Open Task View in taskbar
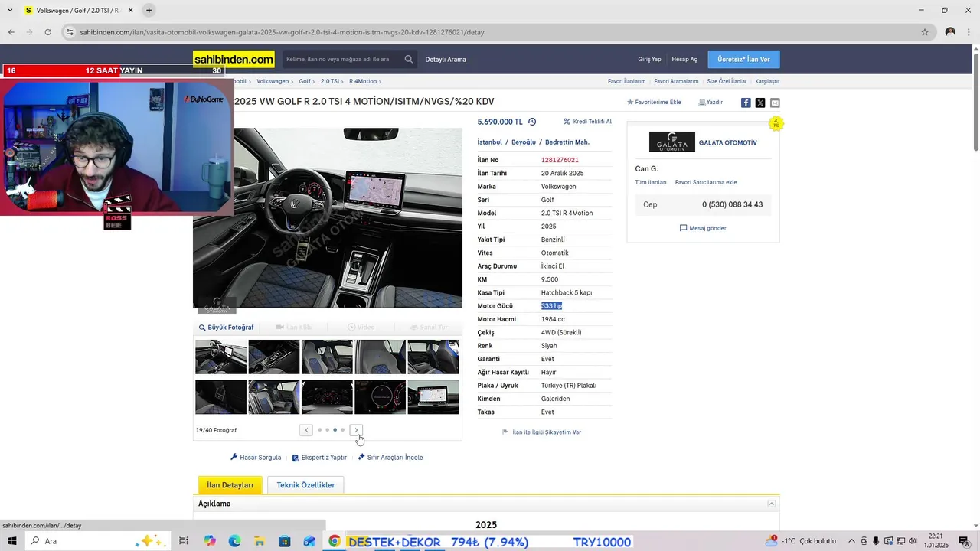Viewport: 980px width, 551px height. click(184, 541)
